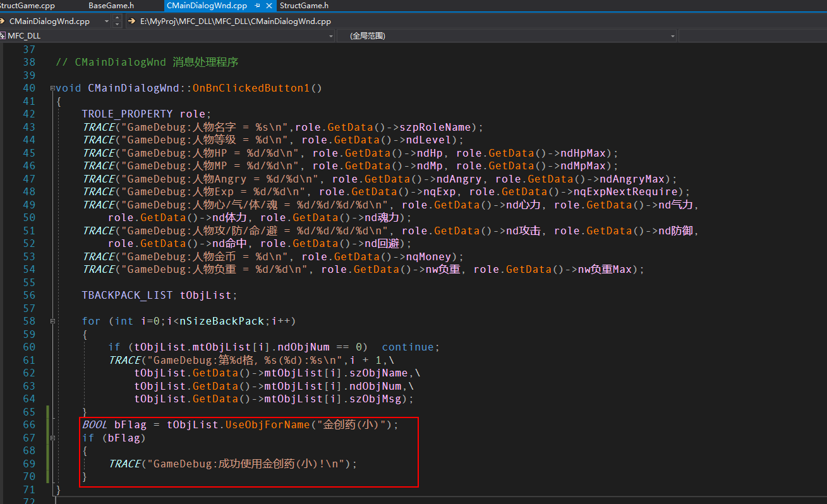Click TBACKPACK_LIST on line 56
Image resolution: width=827 pixels, height=504 pixels.
click(127, 295)
